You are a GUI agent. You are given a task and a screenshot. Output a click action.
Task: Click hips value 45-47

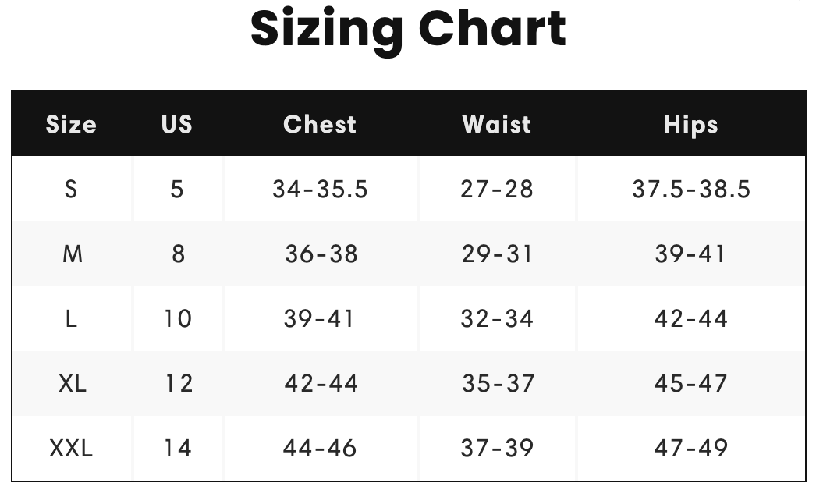point(690,384)
